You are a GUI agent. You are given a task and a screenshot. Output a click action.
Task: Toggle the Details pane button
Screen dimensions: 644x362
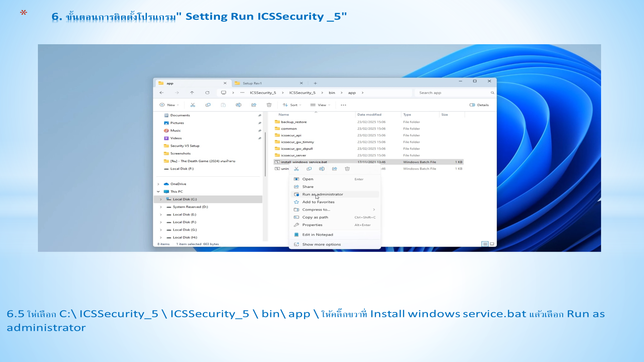pyautogui.click(x=479, y=105)
